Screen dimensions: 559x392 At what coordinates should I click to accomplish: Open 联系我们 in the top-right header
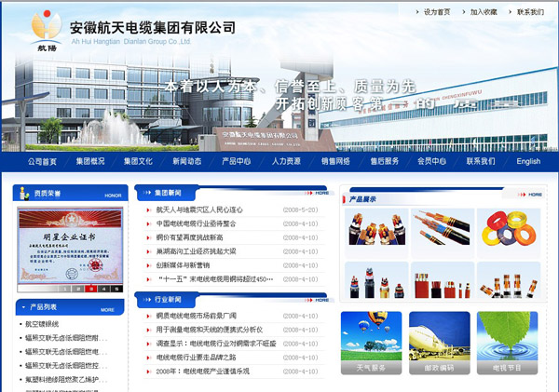530,12
